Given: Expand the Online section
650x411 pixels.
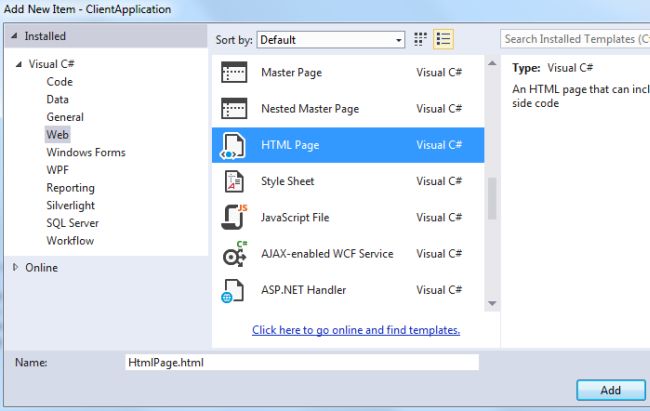Looking at the screenshot, I should [x=15, y=268].
